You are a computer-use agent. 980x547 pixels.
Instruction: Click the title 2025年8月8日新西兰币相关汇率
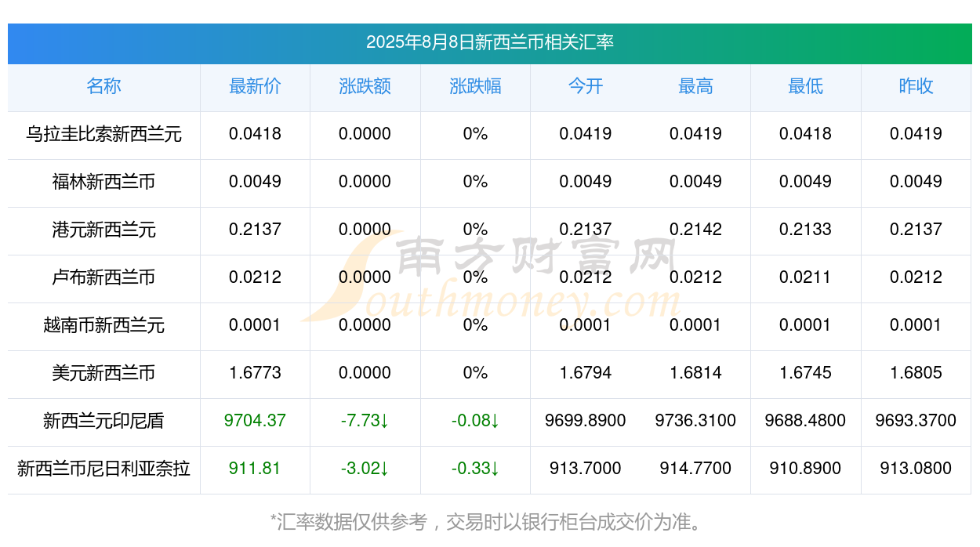point(489,42)
